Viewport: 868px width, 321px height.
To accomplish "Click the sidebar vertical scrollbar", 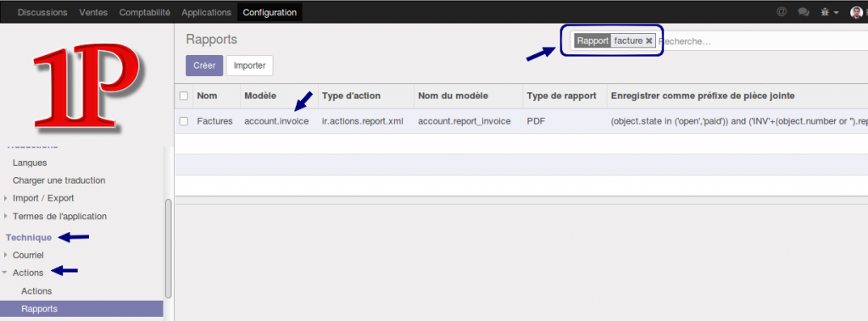I will coord(169,249).
